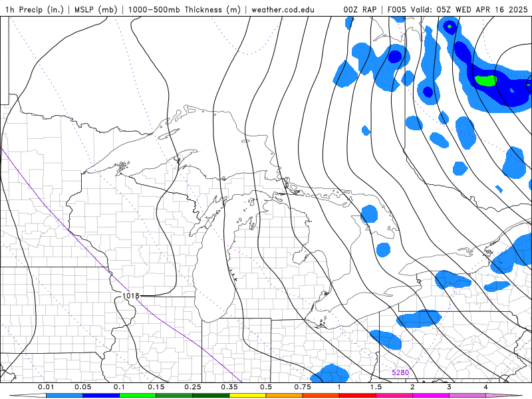Click the legend value 1

point(339,387)
